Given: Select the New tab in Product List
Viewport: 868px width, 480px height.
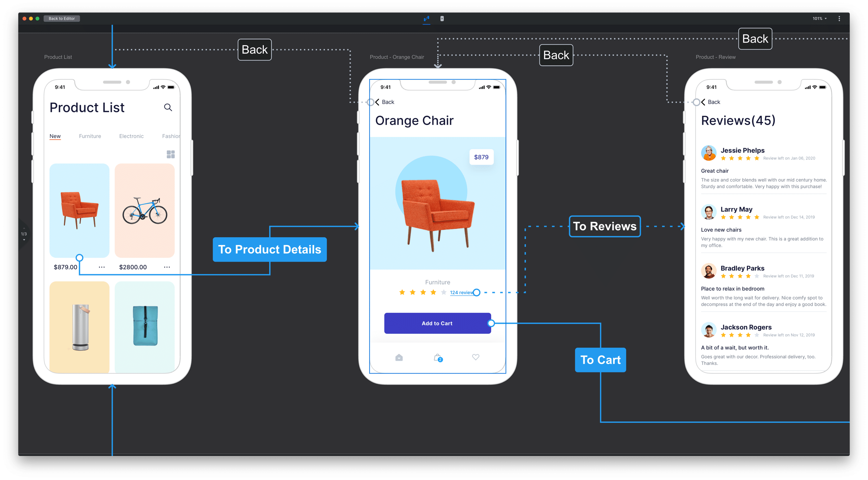Looking at the screenshot, I should (55, 136).
